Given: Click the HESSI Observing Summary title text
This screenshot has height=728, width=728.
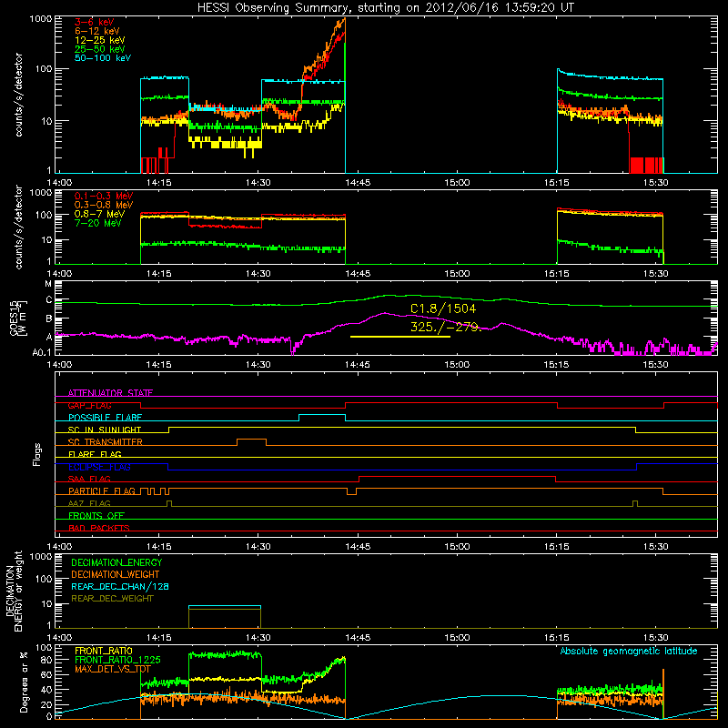Looking at the screenshot, I should click(386, 8).
